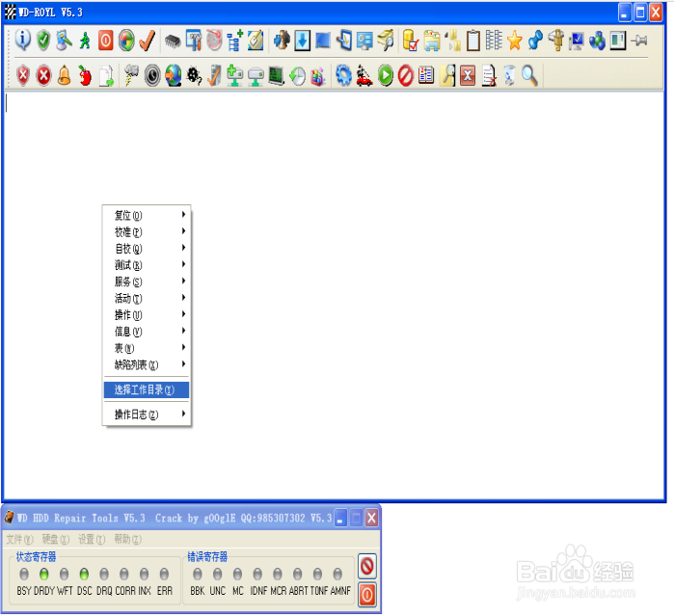Click the hammer and wrench window icon

click(x=194, y=40)
